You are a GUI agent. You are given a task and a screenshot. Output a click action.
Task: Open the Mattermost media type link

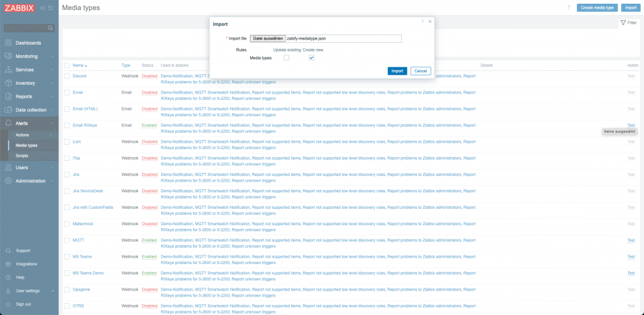pos(83,224)
